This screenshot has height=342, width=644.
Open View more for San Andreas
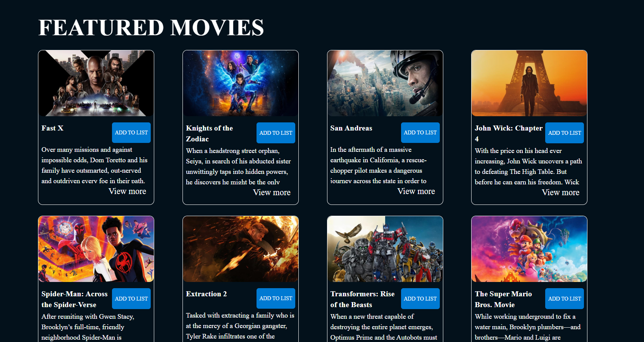(417, 191)
